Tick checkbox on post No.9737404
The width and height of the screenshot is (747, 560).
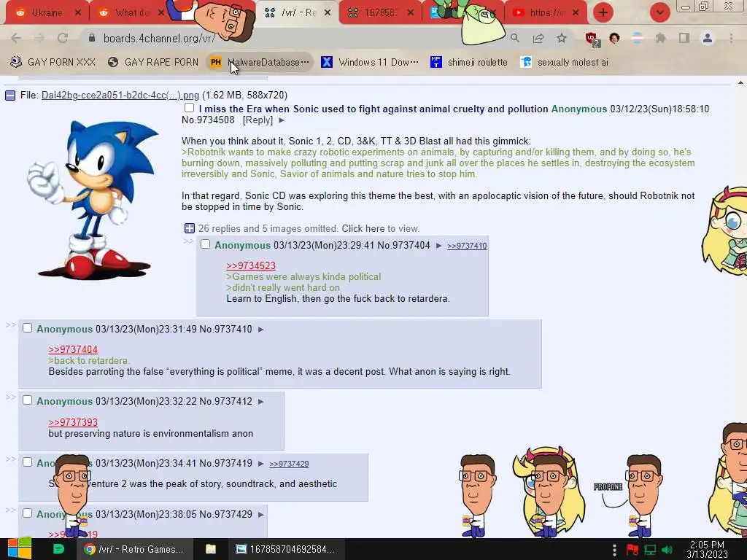point(205,244)
